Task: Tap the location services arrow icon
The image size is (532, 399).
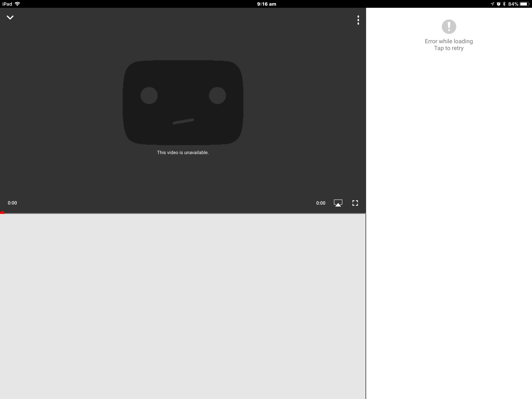Action: tap(492, 4)
